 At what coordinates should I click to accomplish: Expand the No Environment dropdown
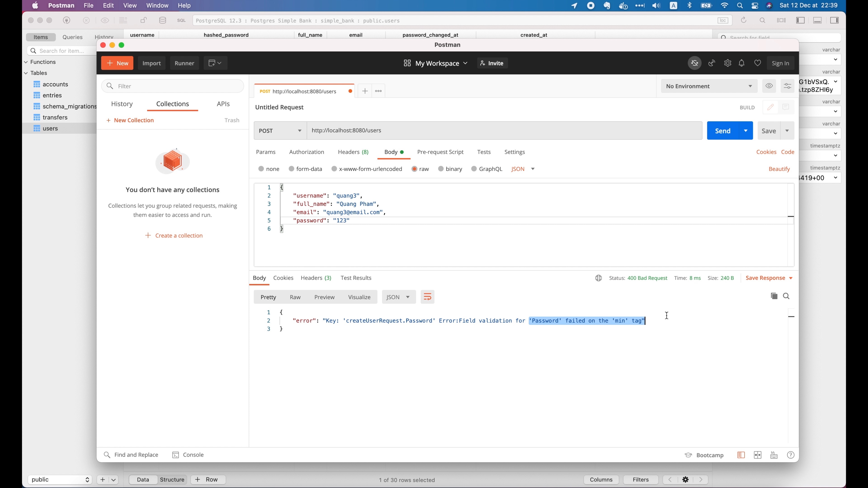click(709, 86)
